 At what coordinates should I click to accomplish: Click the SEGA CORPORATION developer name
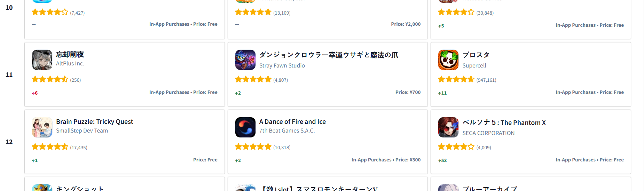(x=488, y=133)
